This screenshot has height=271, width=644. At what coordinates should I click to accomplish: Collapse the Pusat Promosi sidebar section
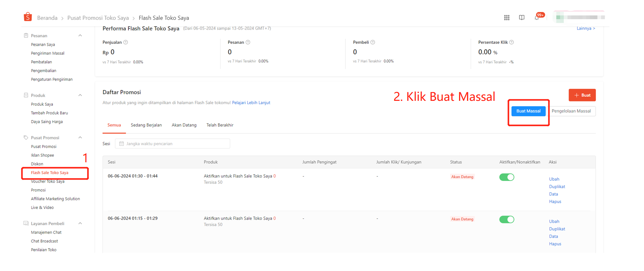[x=80, y=138]
